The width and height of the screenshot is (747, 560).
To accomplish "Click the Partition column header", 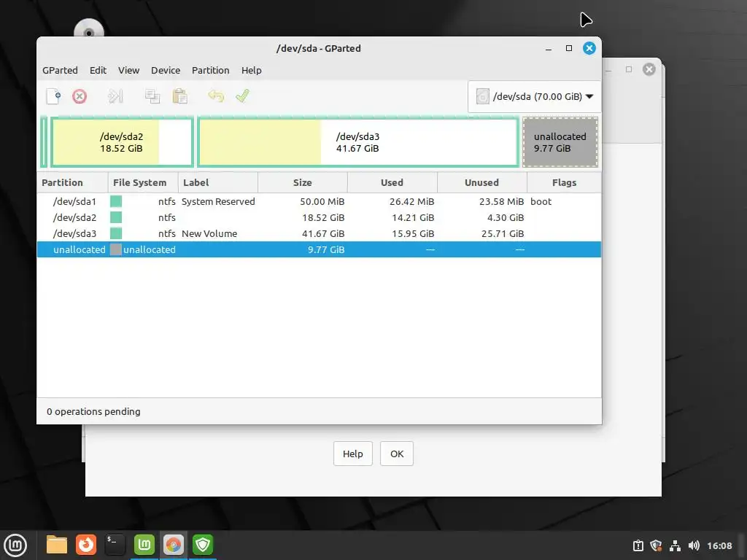I will (x=72, y=183).
